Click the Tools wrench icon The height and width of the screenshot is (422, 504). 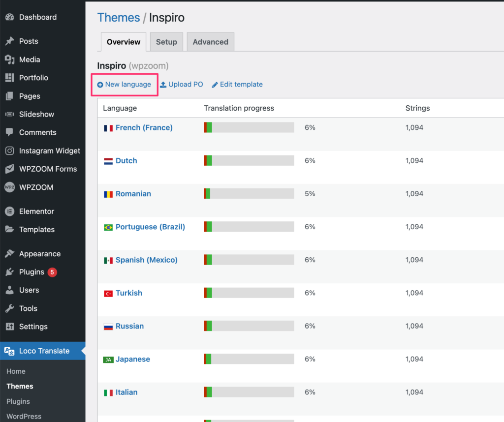[x=10, y=308]
